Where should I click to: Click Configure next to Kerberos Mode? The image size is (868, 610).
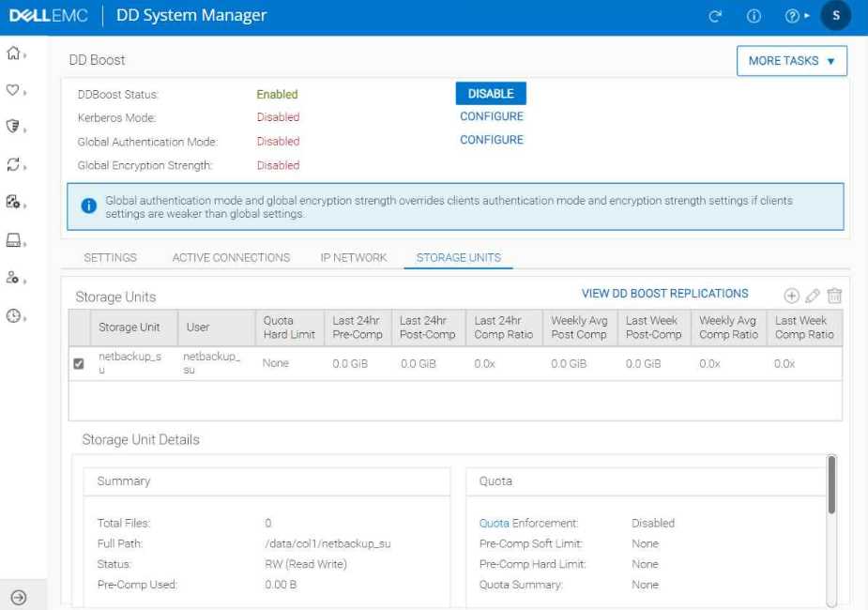(x=491, y=116)
